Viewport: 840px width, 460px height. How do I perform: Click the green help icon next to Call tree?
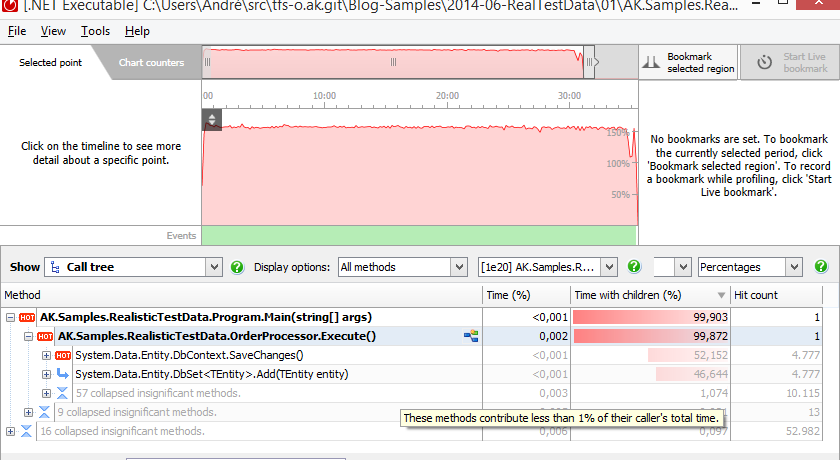click(x=237, y=267)
